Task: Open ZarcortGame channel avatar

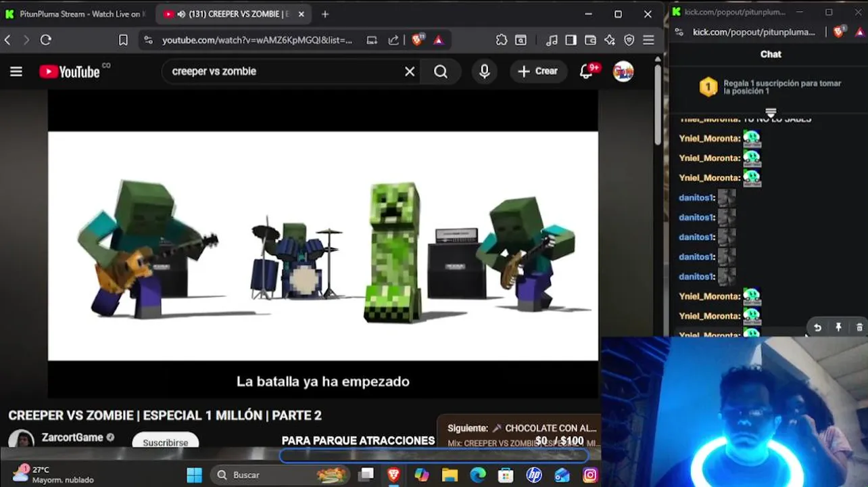Action: pyautogui.click(x=21, y=438)
